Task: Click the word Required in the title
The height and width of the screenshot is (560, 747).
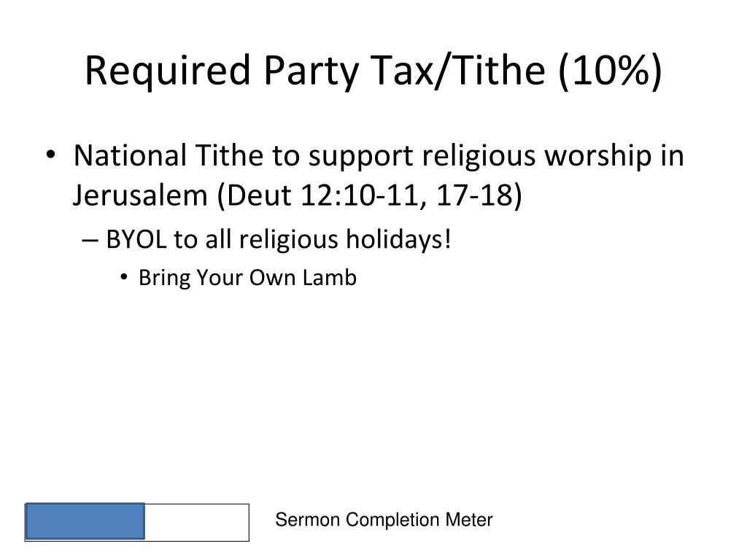Action: (168, 71)
